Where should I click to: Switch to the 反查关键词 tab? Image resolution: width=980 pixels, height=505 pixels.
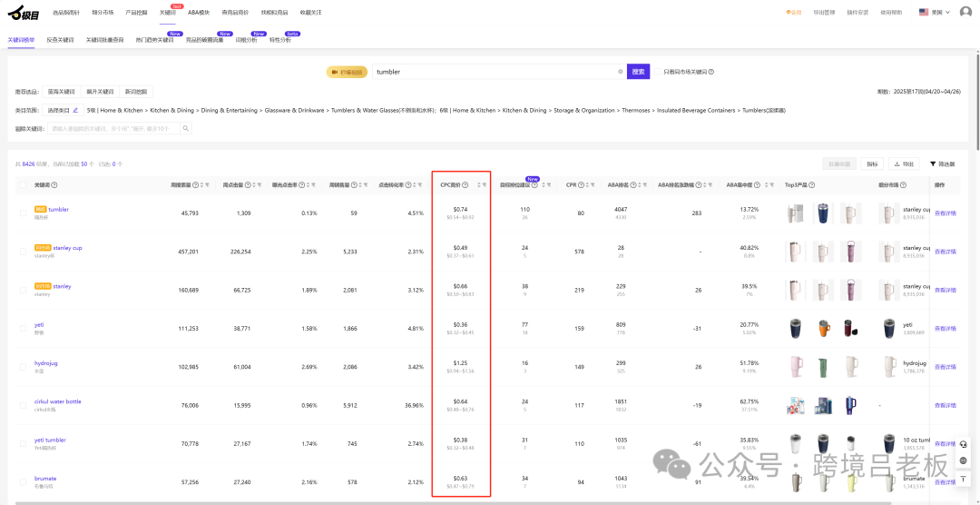tap(60, 39)
